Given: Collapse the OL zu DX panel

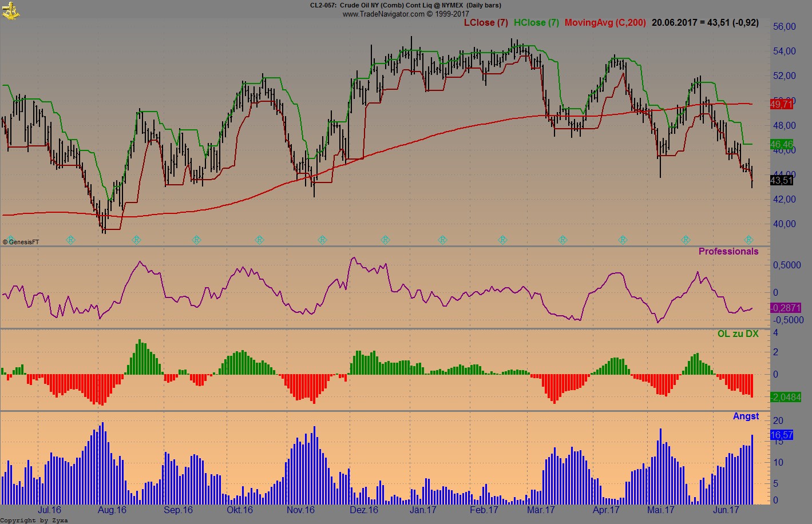Looking at the screenshot, I should coord(739,333).
